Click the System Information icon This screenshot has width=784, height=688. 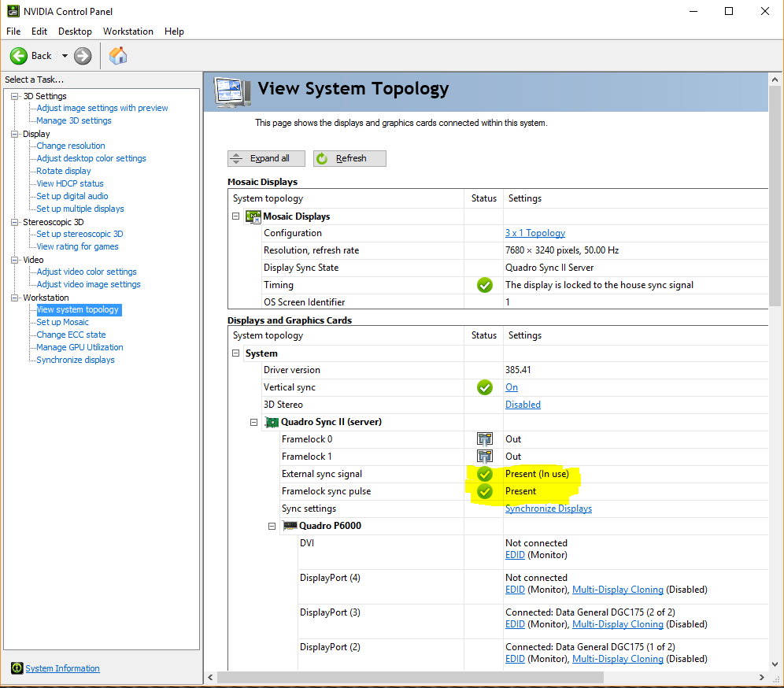click(17, 668)
